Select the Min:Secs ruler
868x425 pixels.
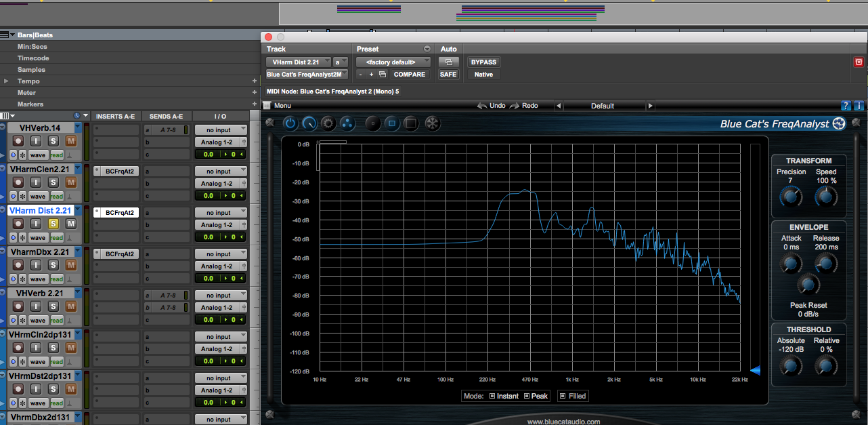coord(32,47)
